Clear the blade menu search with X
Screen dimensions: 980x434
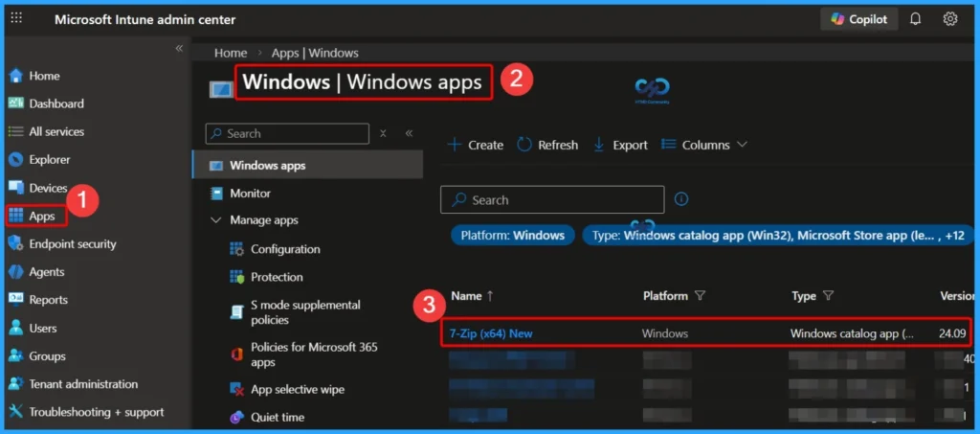tap(383, 133)
